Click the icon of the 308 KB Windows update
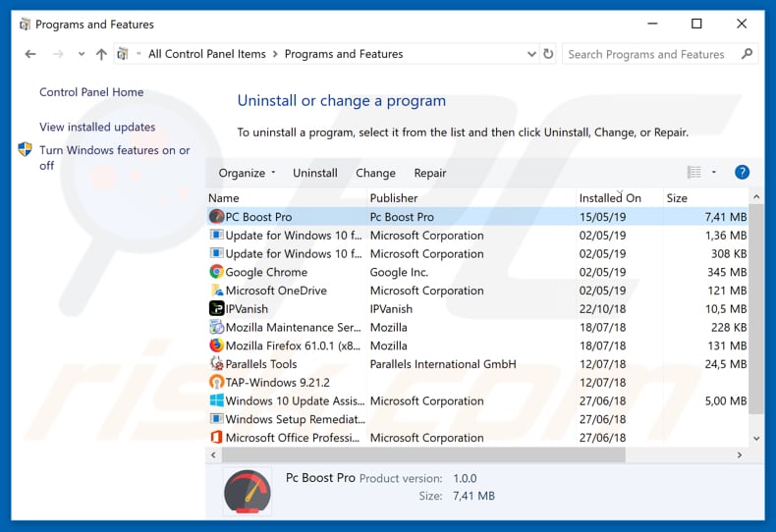This screenshot has width=776, height=532. (217, 253)
